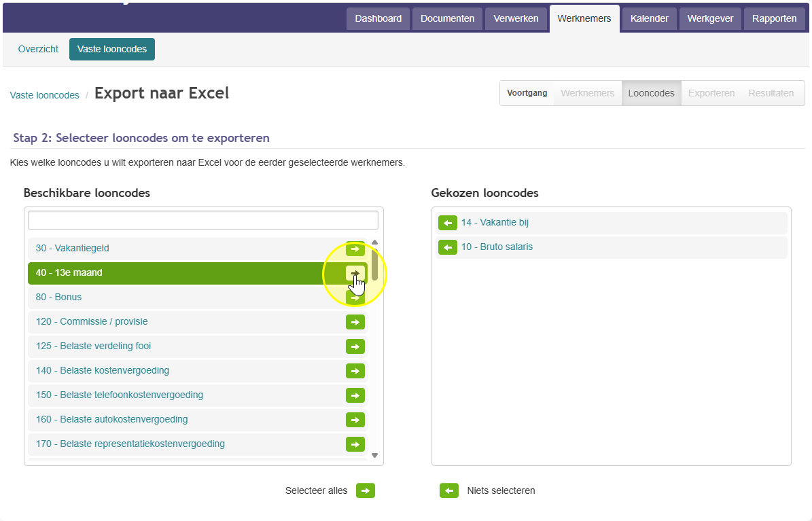Add 170 - Belaste representatiekostenvergoeding arrow

[x=355, y=444]
